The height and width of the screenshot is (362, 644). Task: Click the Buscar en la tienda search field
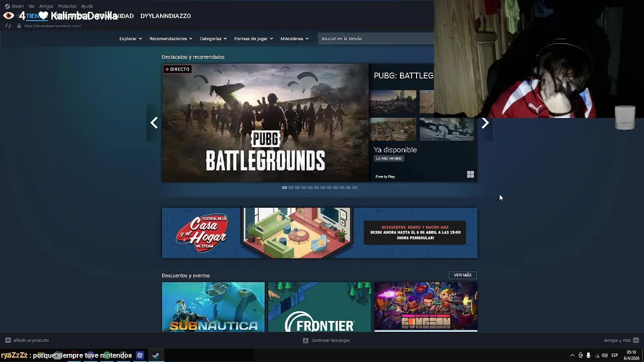(x=376, y=39)
